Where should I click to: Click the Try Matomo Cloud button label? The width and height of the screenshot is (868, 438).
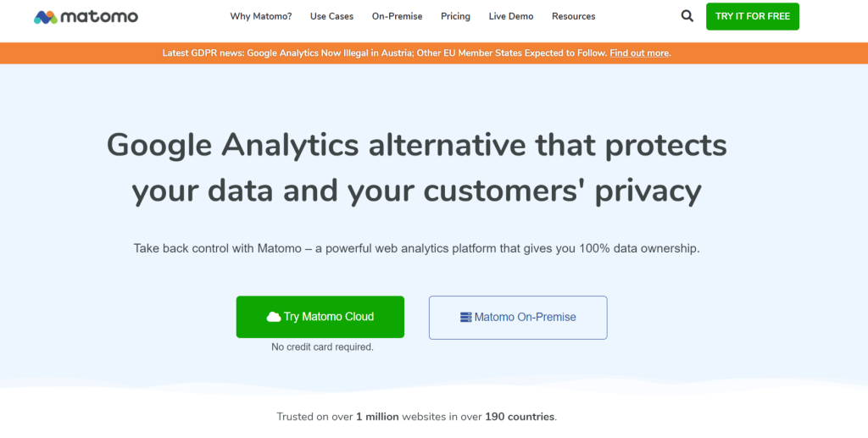(329, 317)
